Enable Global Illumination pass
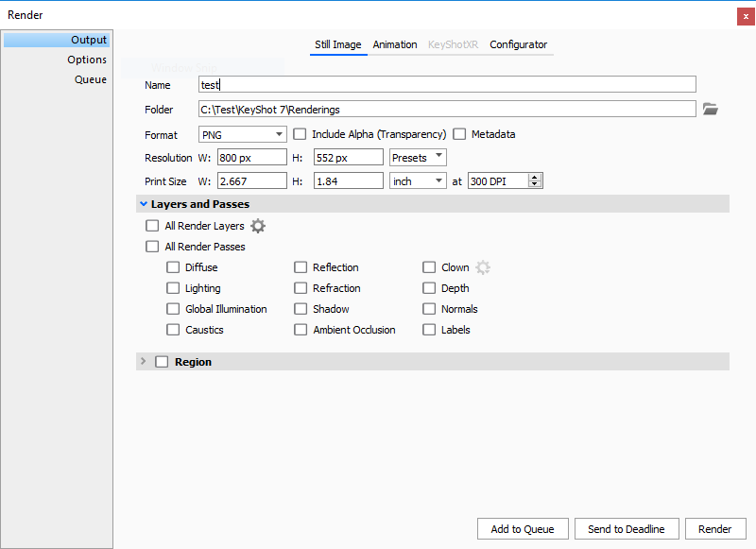Screen dimensions: 756x549 [173, 308]
